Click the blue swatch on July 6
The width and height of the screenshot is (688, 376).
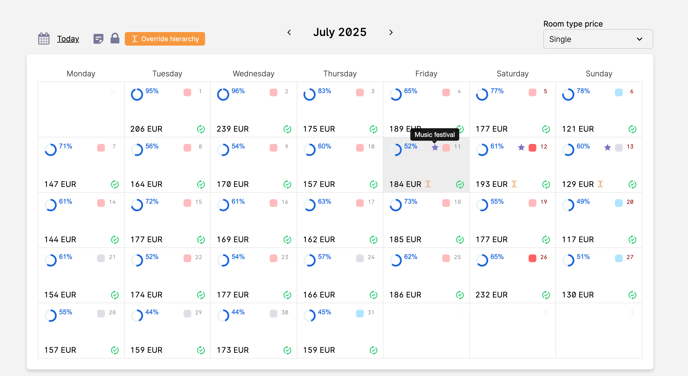pyautogui.click(x=619, y=92)
